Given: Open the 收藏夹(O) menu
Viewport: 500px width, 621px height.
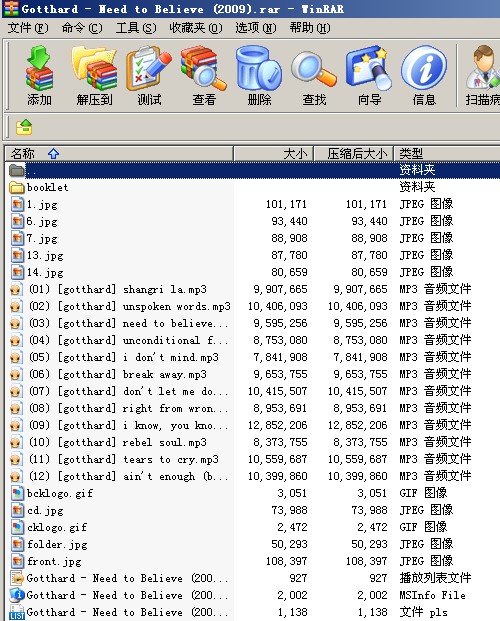Looking at the screenshot, I should [x=196, y=28].
